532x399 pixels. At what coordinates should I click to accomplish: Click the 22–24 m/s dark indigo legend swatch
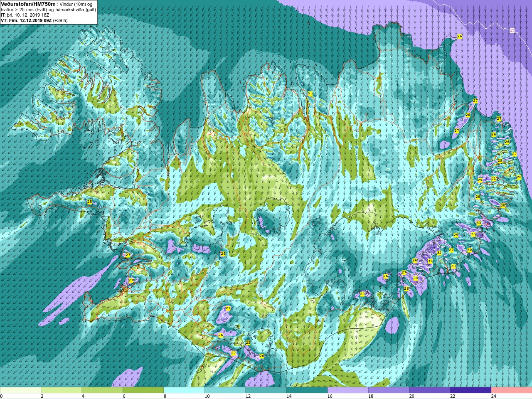[x=470, y=390]
